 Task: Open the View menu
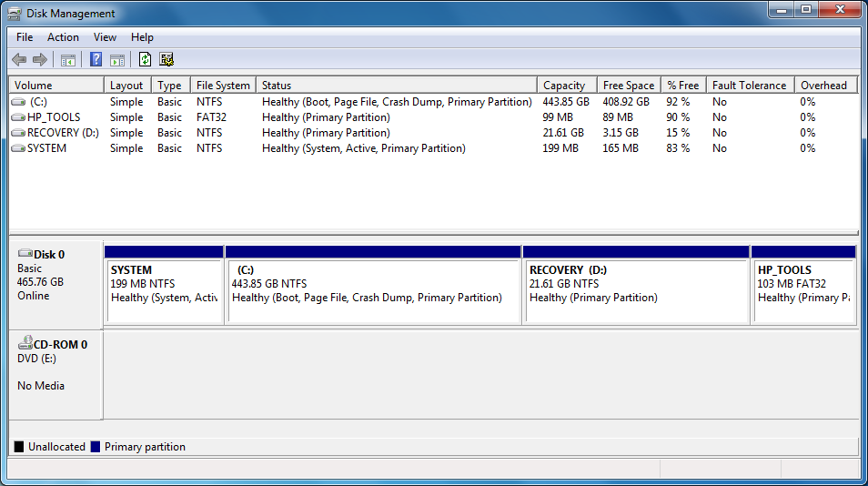click(105, 37)
